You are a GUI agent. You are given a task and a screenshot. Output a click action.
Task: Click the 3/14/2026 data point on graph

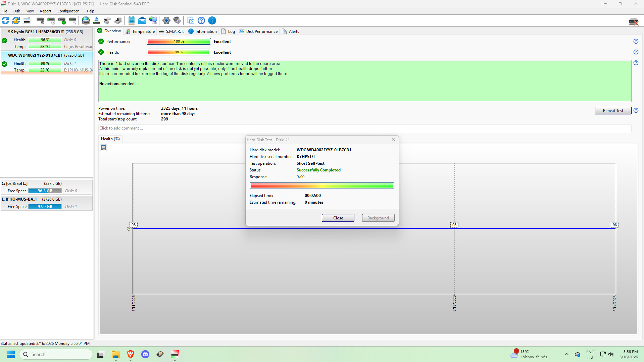[x=615, y=228]
